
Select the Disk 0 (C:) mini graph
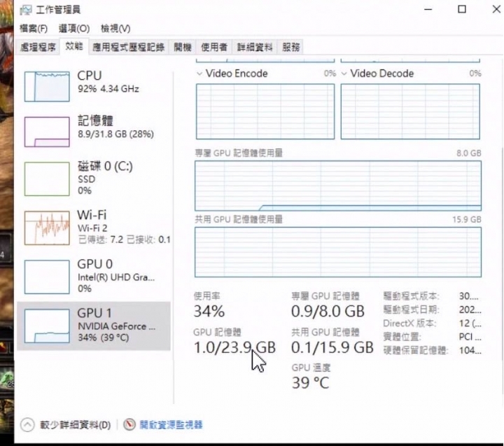[47, 179]
